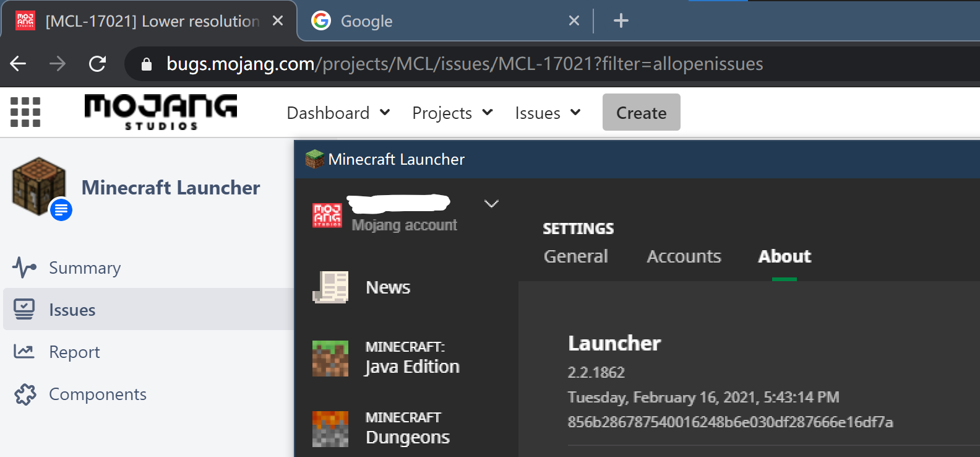Viewport: 980px width, 457px height.
Task: Click the Java Edition grass block icon
Action: coord(330,358)
